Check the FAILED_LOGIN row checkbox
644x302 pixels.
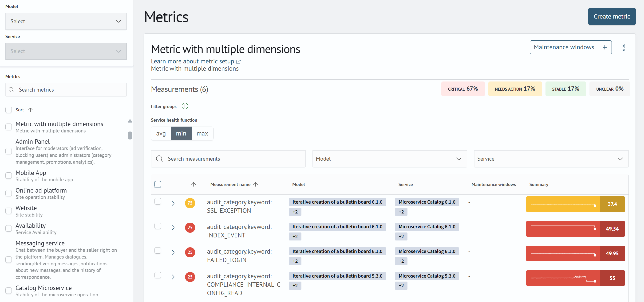point(158,251)
